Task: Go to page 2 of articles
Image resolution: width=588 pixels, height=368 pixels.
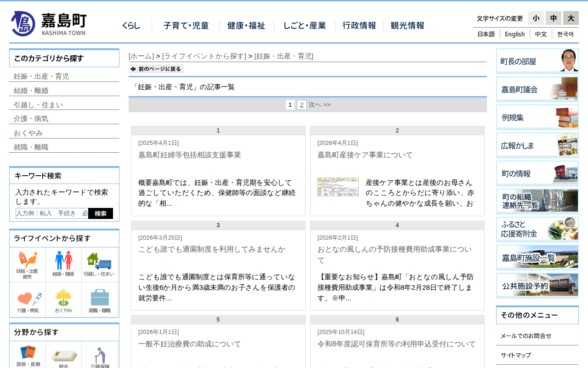Action: coord(301,105)
